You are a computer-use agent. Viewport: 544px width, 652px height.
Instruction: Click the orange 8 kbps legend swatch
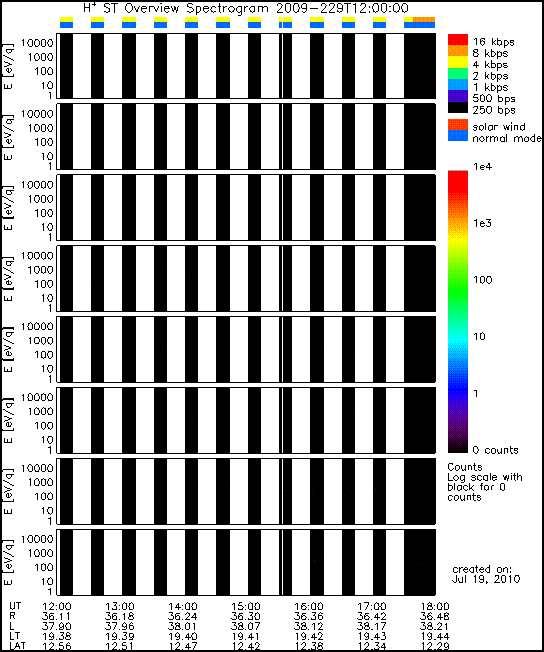[458, 51]
